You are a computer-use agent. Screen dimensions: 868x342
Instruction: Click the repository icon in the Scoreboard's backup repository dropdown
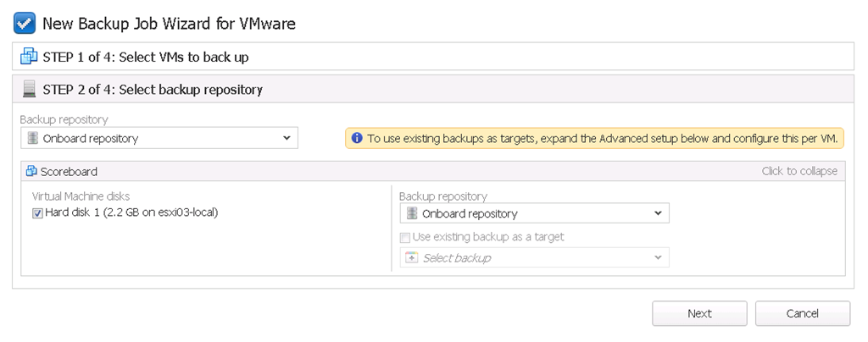click(x=411, y=213)
